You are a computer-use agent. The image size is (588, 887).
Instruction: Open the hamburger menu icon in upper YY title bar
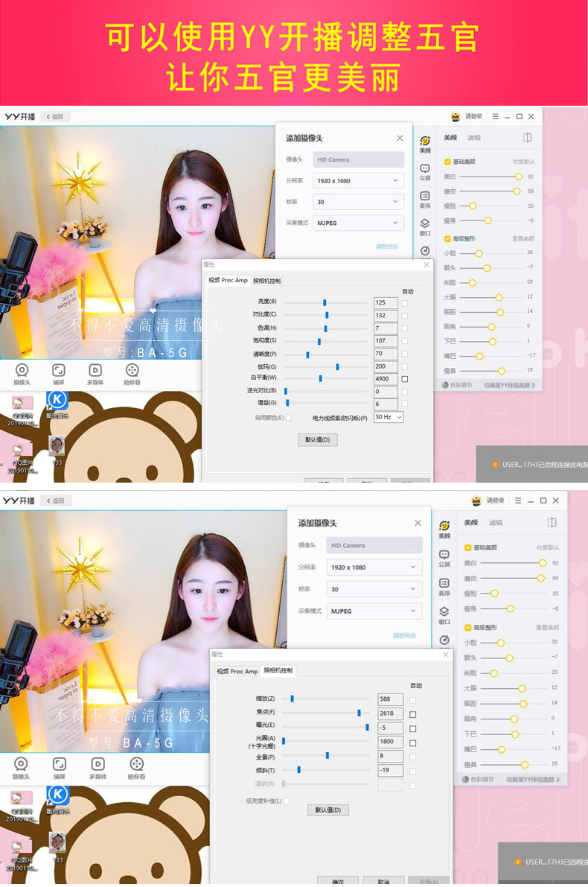pyautogui.click(x=495, y=116)
